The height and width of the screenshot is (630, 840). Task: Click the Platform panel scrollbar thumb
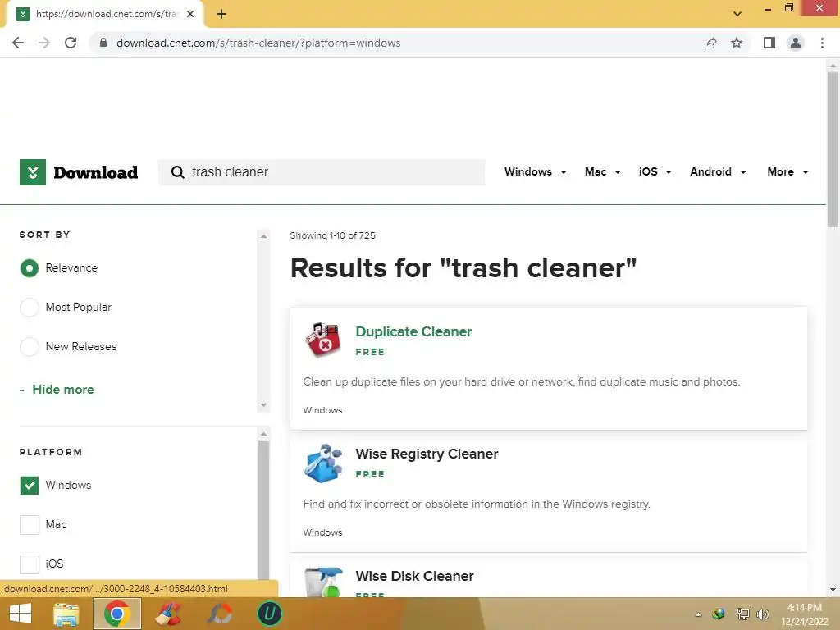click(x=263, y=509)
